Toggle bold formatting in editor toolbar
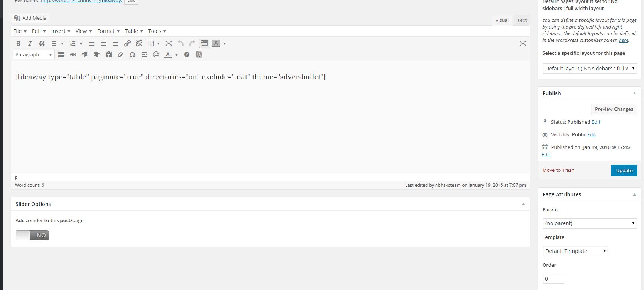 coord(18,43)
